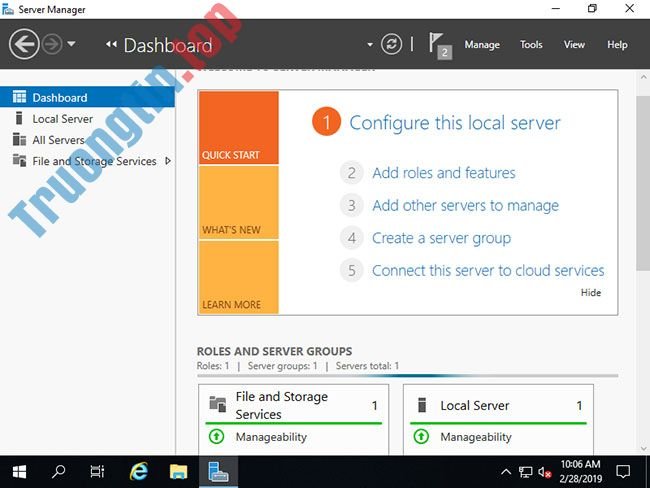Open Manageability under Local Server tile
Image resolution: width=650 pixels, height=488 pixels.
(x=476, y=437)
